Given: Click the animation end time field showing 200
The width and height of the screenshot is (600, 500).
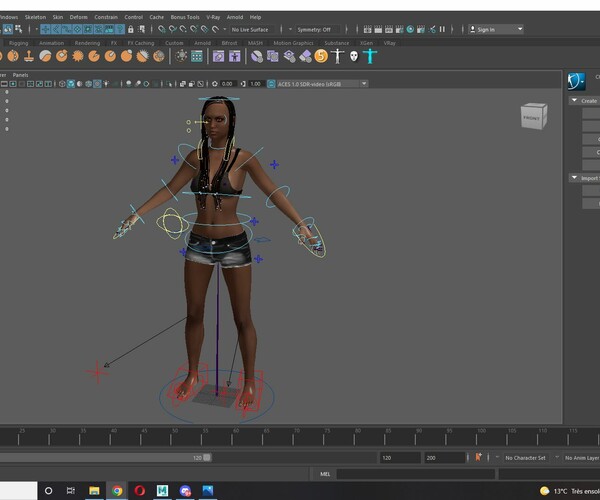Looking at the screenshot, I should coord(444,458).
